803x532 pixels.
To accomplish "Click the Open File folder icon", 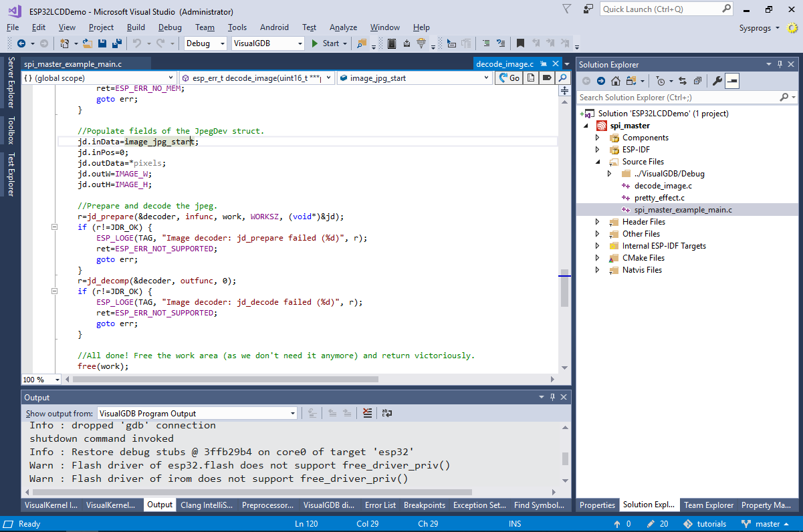I will pyautogui.click(x=88, y=43).
